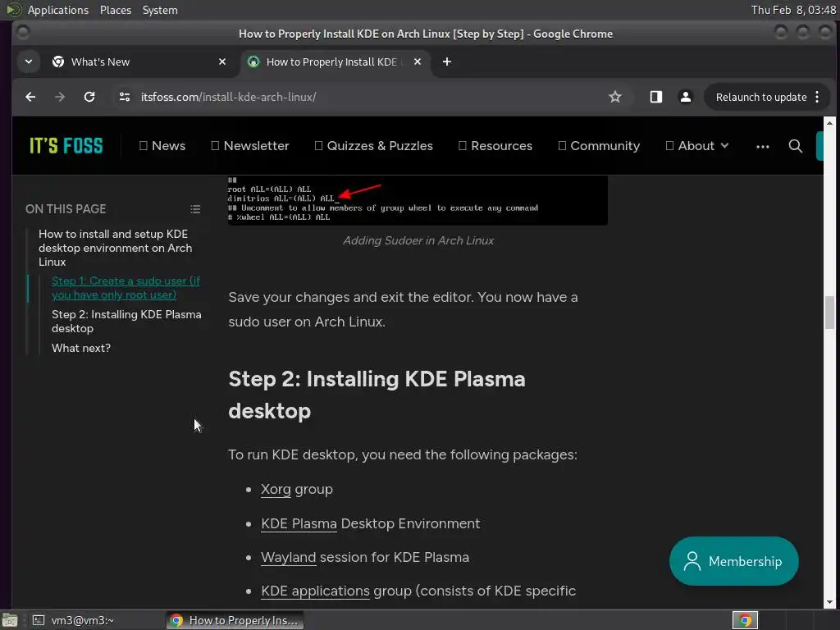The height and width of the screenshot is (630, 840).
Task: Select Chrome window in the bottom taskbar
Action: click(235, 620)
